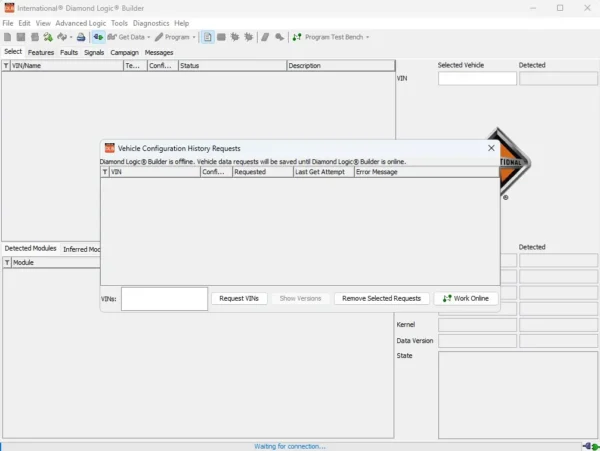This screenshot has width=600, height=451.
Task: Open the File menu
Action: click(8, 23)
